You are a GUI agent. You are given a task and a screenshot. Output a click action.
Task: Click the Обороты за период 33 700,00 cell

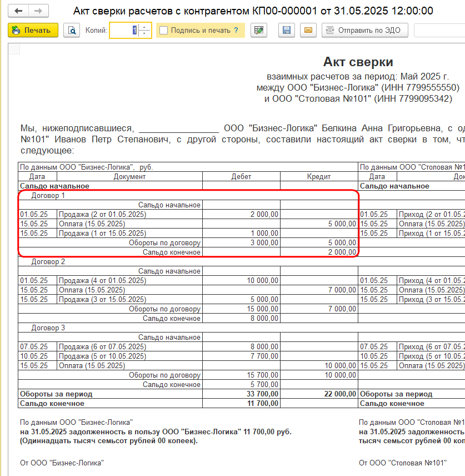[242, 394]
